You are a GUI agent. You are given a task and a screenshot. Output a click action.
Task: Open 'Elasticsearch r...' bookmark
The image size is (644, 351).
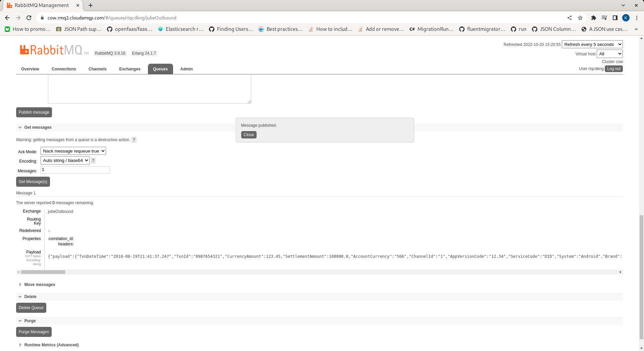(x=181, y=29)
